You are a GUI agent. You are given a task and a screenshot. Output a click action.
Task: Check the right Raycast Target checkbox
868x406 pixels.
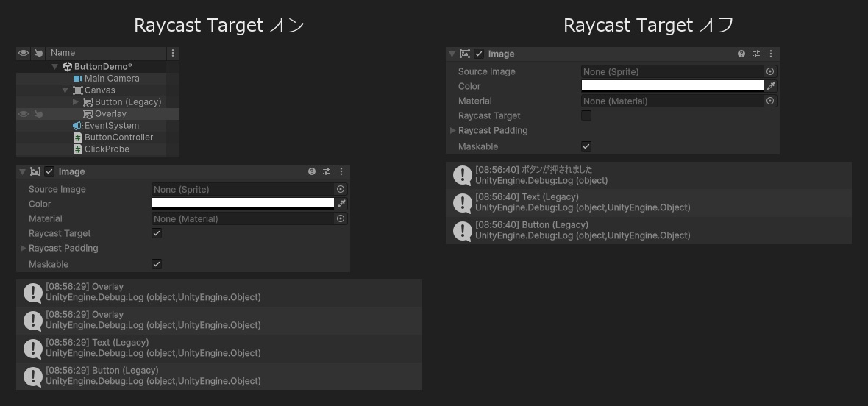click(586, 115)
